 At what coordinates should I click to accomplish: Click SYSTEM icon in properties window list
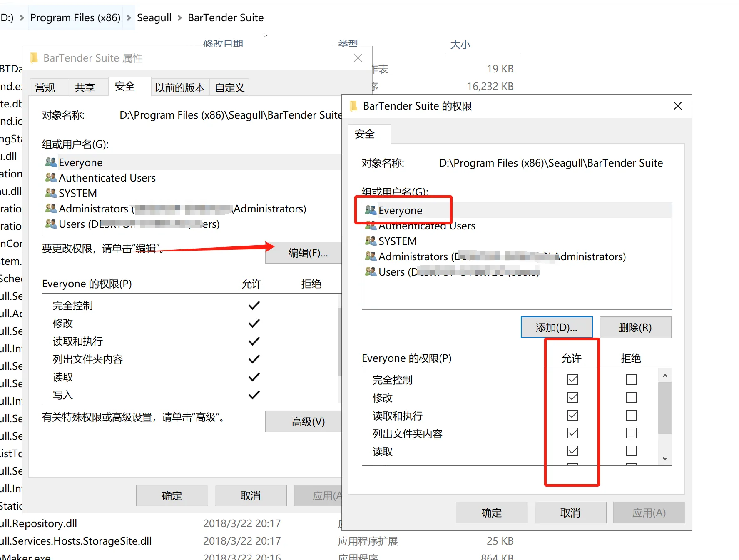coord(51,193)
